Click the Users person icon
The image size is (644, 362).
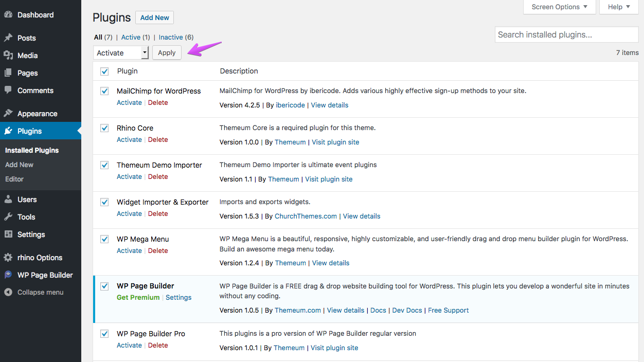[x=8, y=200]
